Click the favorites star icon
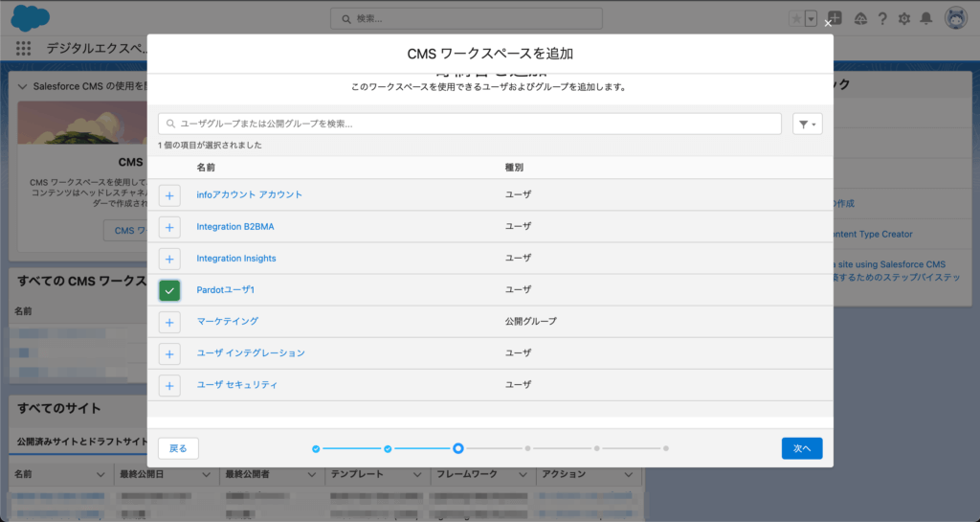The width and height of the screenshot is (980, 522). (x=796, y=18)
